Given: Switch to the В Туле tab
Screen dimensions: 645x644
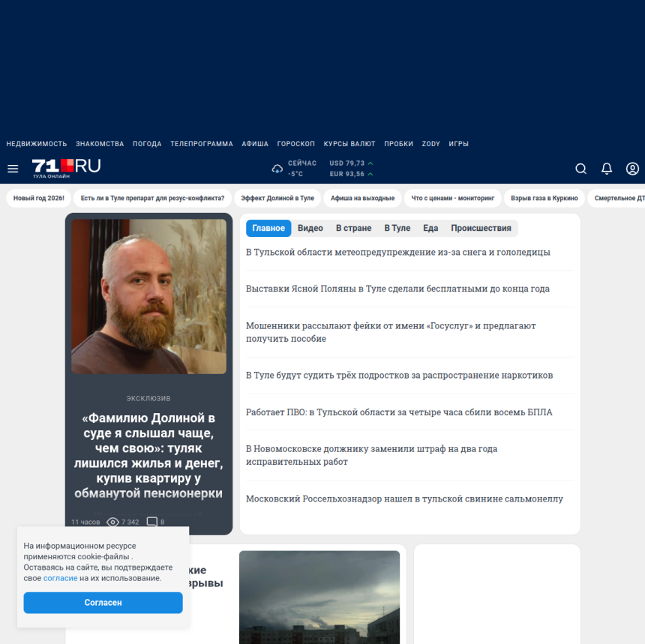Looking at the screenshot, I should [x=397, y=228].
